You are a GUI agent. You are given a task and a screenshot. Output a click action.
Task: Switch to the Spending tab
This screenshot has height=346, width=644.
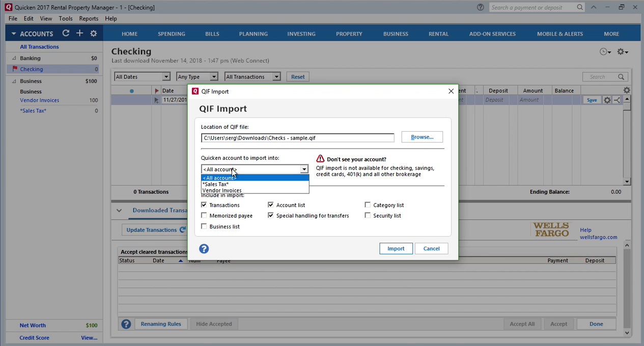coord(172,34)
